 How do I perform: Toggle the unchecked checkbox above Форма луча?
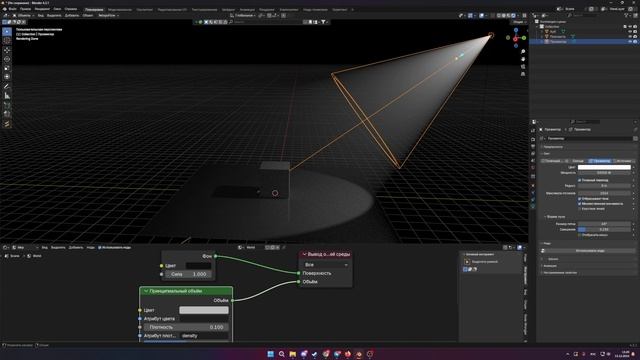[580, 209]
